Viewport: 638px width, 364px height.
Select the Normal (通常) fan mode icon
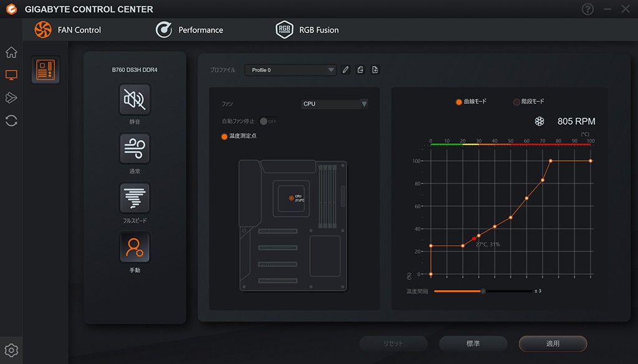click(x=135, y=149)
